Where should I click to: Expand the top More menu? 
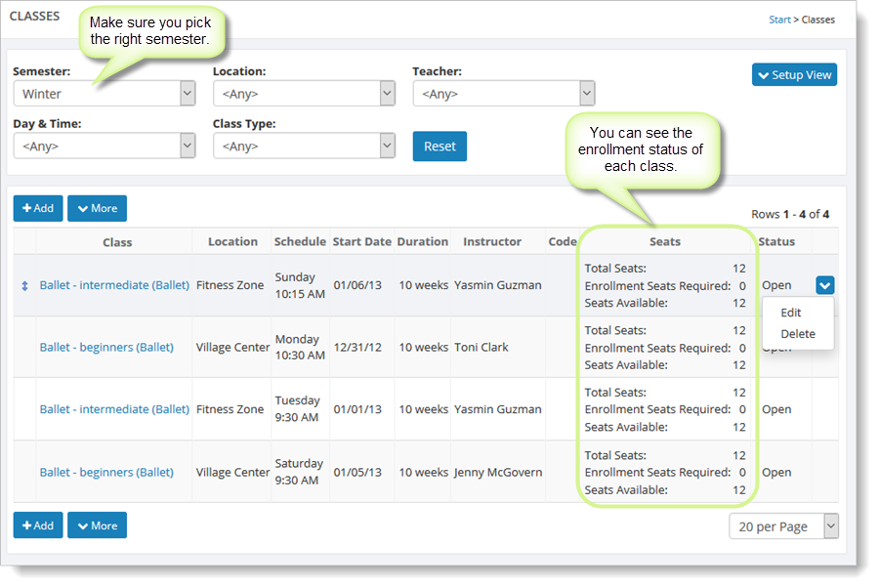coord(97,208)
